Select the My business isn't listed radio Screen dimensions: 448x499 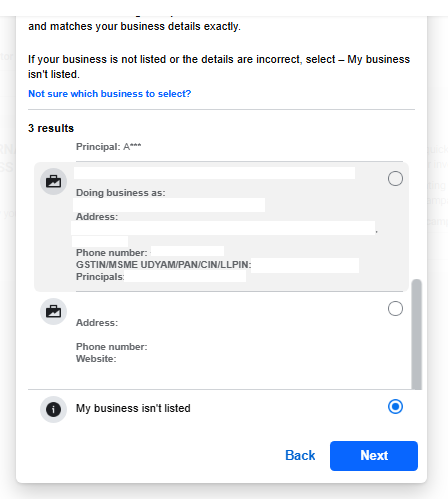tap(395, 407)
